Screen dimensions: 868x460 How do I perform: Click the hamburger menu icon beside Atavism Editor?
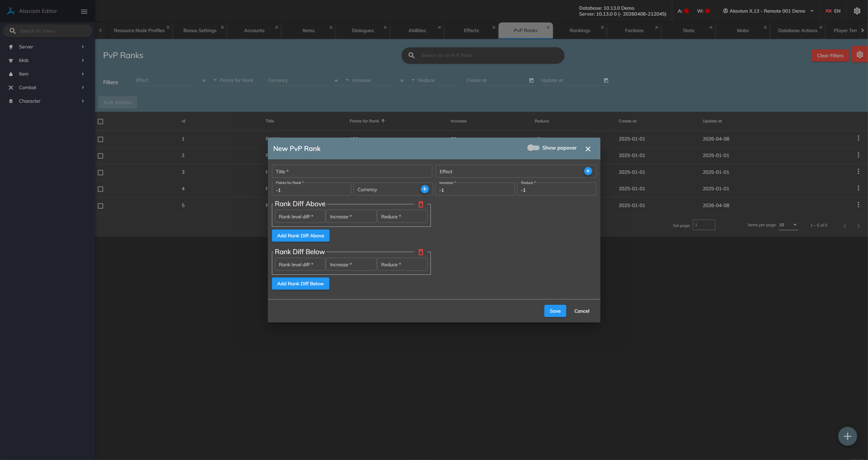click(84, 12)
